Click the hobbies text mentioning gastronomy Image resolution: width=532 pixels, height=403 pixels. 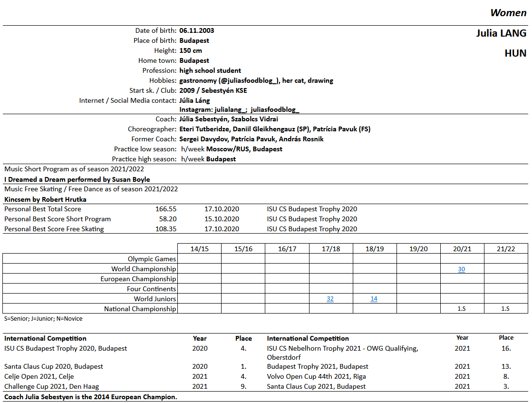256,81
